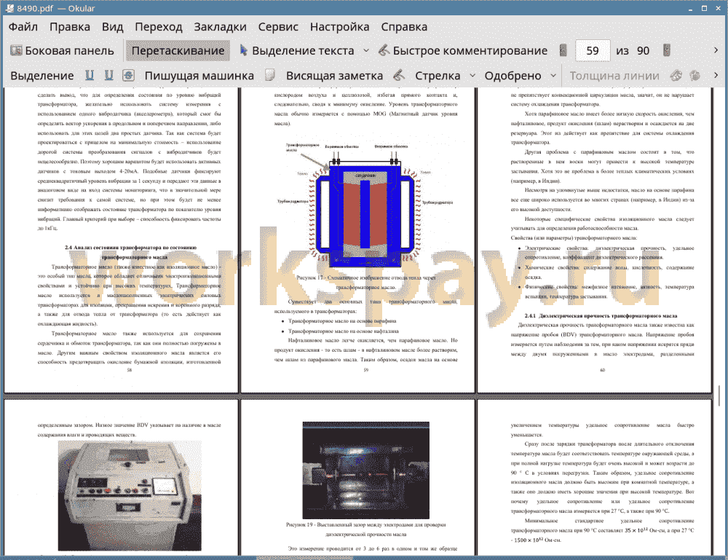The height and width of the screenshot is (560, 728).
Task: Click the page number 58 at page bottom
Action: (129, 370)
